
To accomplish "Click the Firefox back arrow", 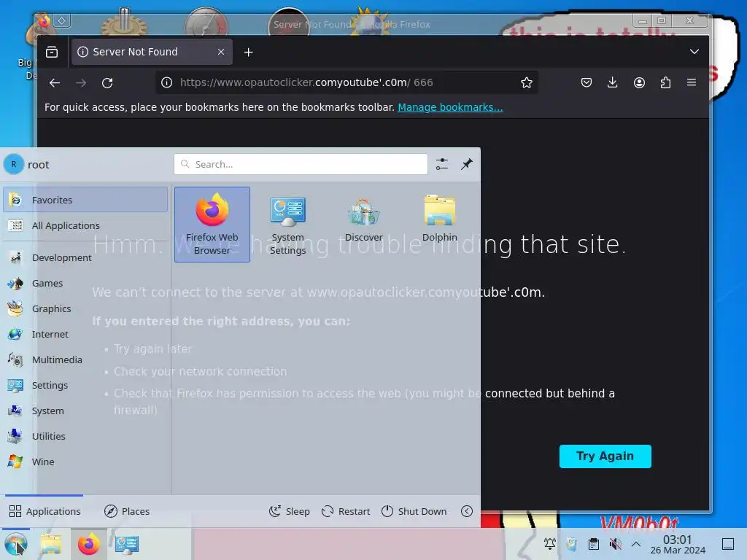I will coord(55,83).
